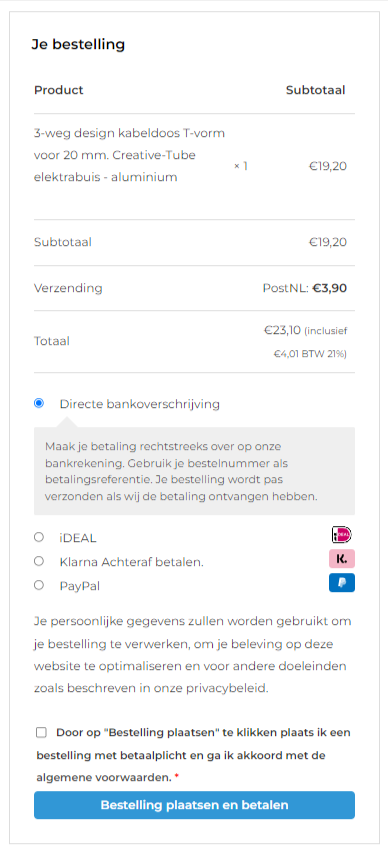Screen dimensions: 388x847
Task: Tick the terms agreement checkbox
Action: 42,732
